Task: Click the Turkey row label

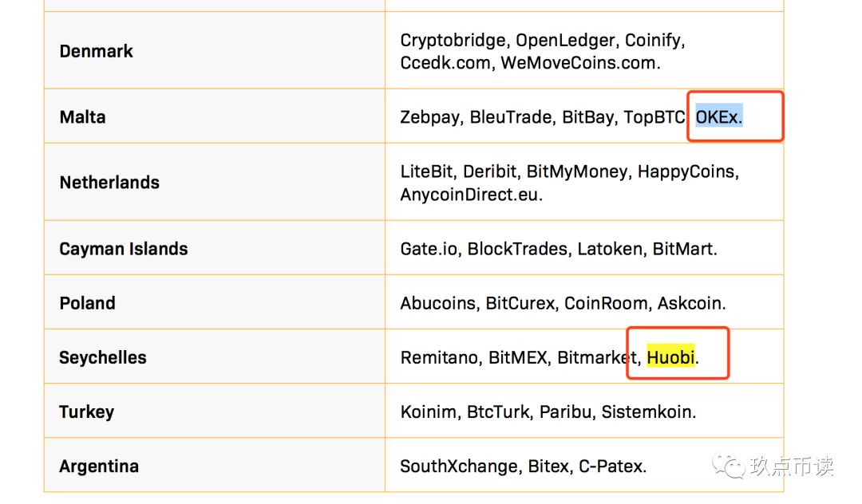Action: click(x=87, y=411)
